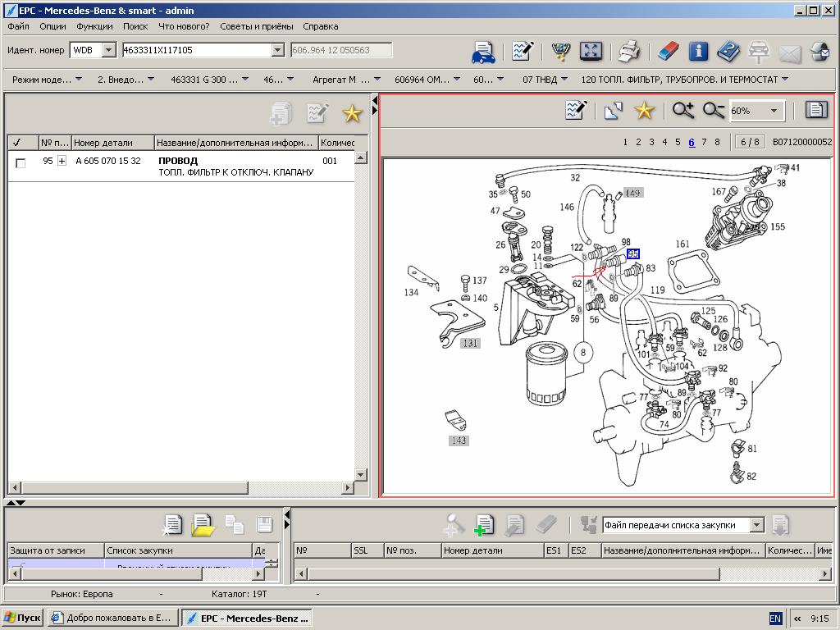Open the Файл menu
Image resolution: width=840 pixels, height=630 pixels.
coord(18,26)
